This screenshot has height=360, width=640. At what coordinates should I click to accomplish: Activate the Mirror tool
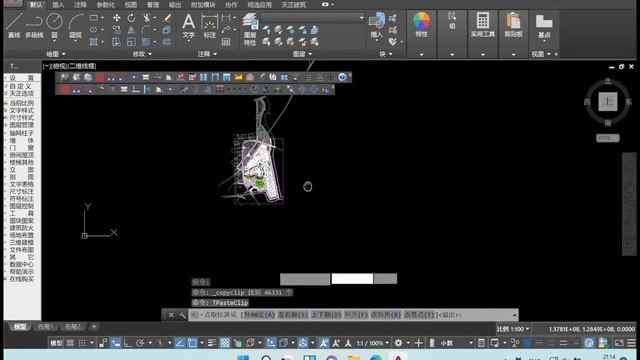(x=131, y=30)
